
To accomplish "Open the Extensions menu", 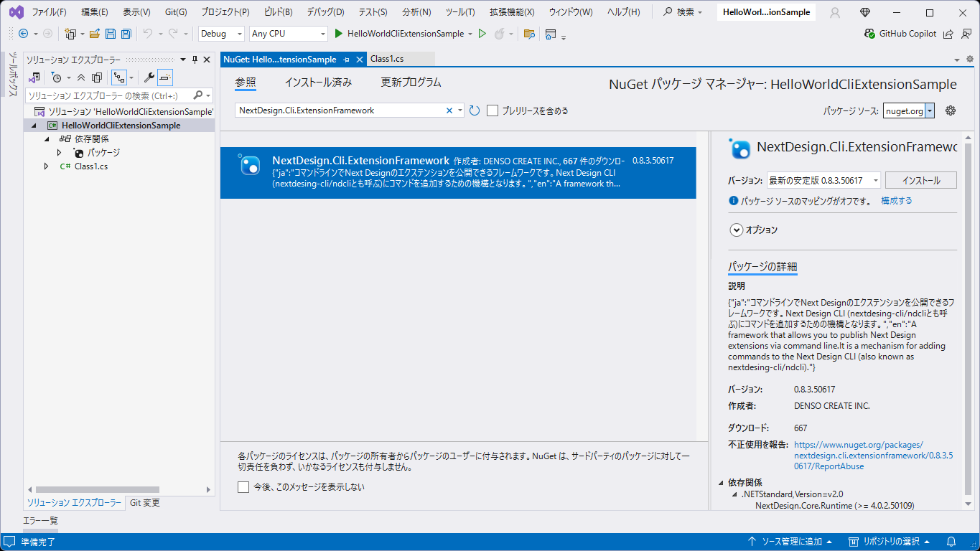I will pyautogui.click(x=512, y=12).
